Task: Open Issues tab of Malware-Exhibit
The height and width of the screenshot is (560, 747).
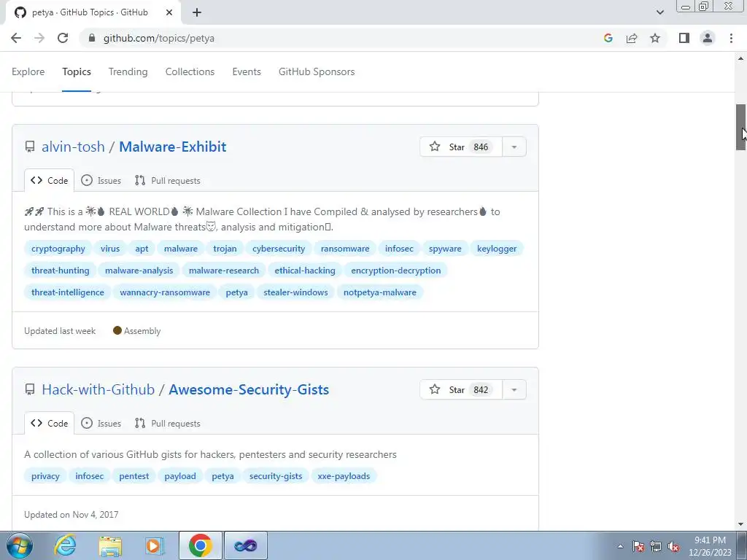Action: click(x=101, y=181)
